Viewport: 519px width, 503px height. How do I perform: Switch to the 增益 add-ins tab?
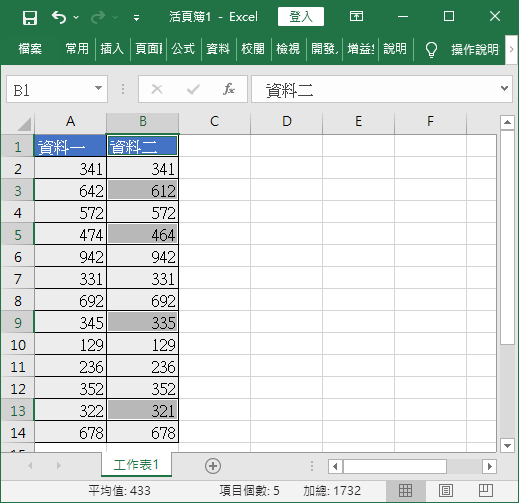[x=360, y=49]
